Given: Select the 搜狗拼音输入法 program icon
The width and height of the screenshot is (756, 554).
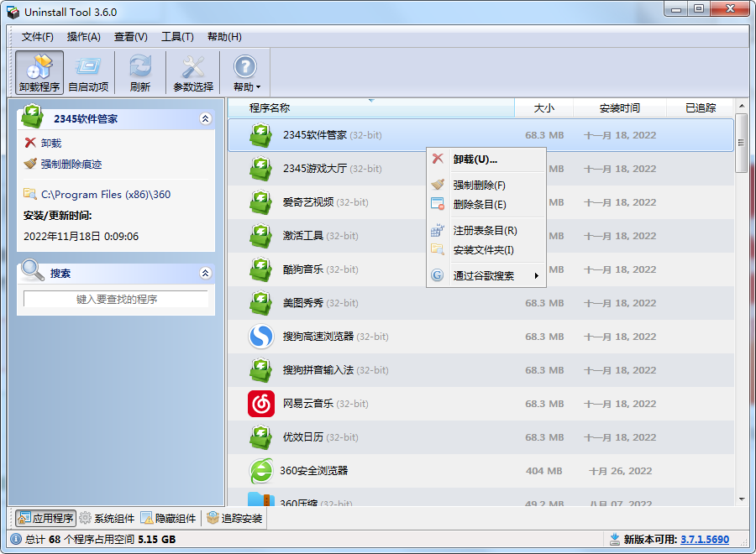Looking at the screenshot, I should pos(261,370).
